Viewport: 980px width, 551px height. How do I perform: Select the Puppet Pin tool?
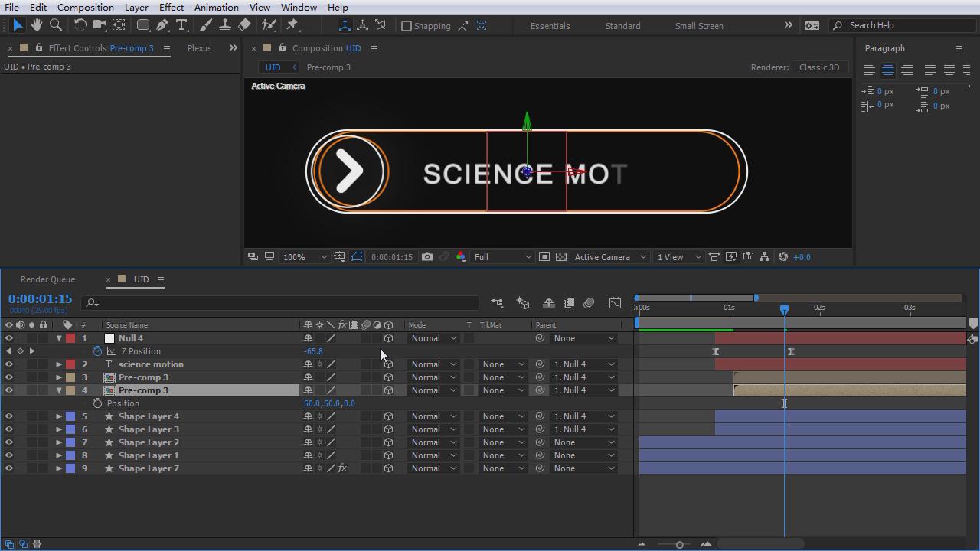click(292, 25)
